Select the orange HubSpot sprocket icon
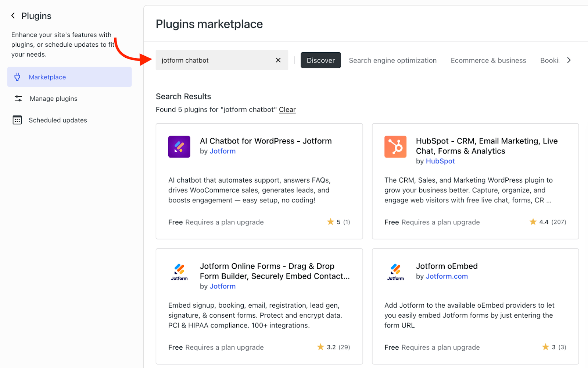The width and height of the screenshot is (588, 368). point(395,146)
